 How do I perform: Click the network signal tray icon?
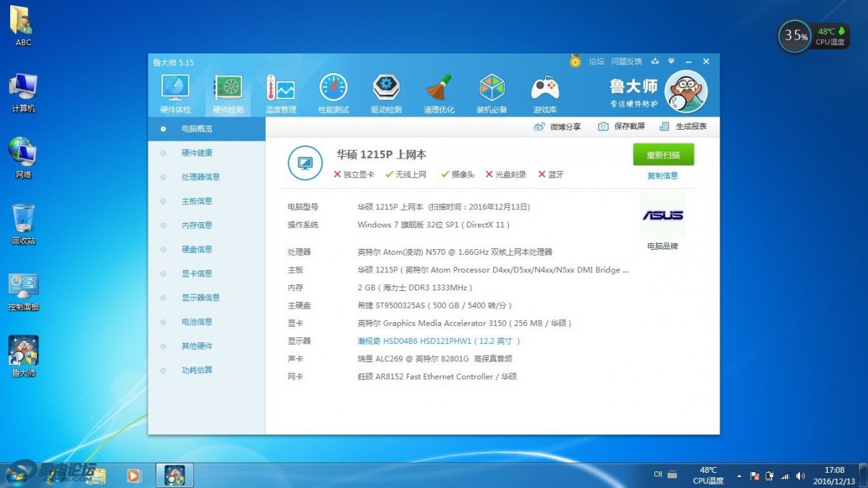(x=785, y=476)
